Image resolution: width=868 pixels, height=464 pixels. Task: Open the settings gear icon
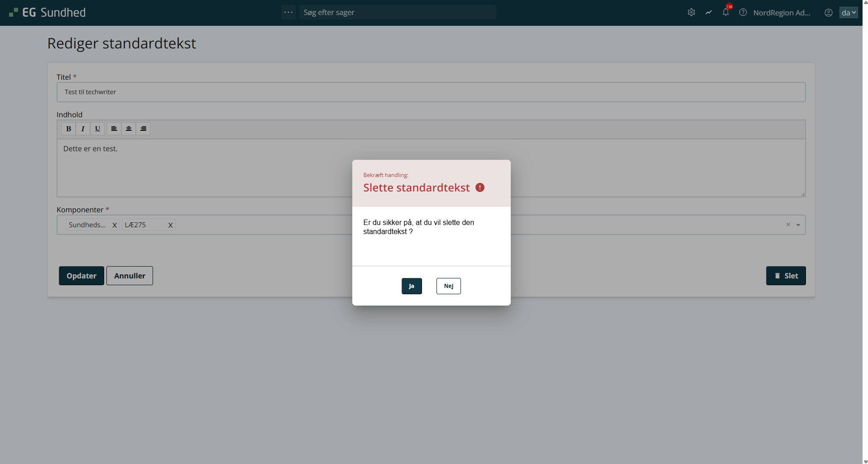(x=691, y=13)
